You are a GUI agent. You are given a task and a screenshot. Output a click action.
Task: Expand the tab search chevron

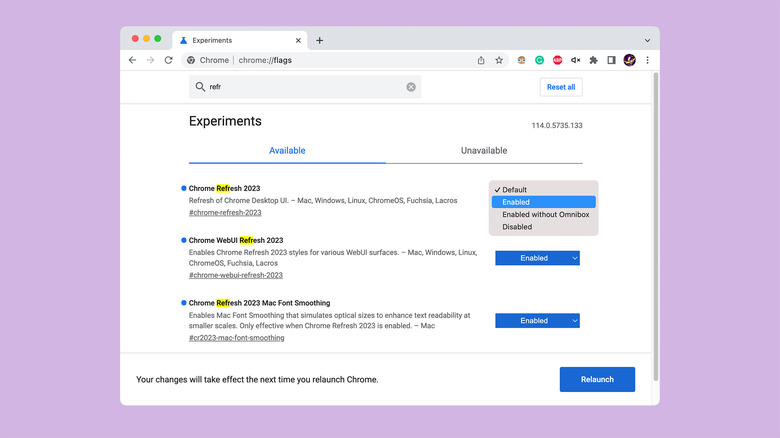click(647, 40)
